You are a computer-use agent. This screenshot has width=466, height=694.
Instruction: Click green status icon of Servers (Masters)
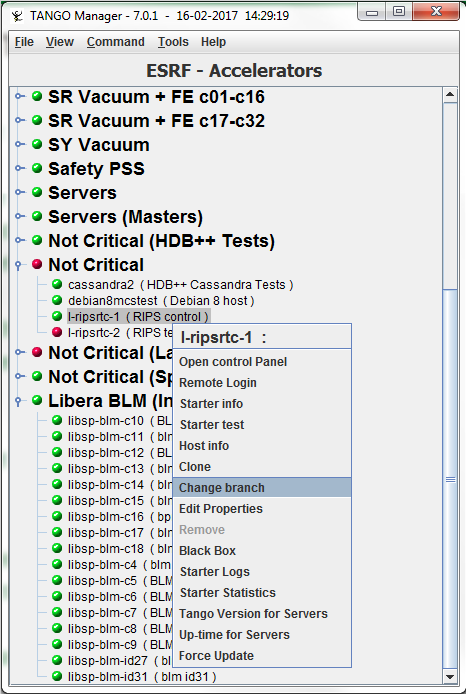[37, 216]
